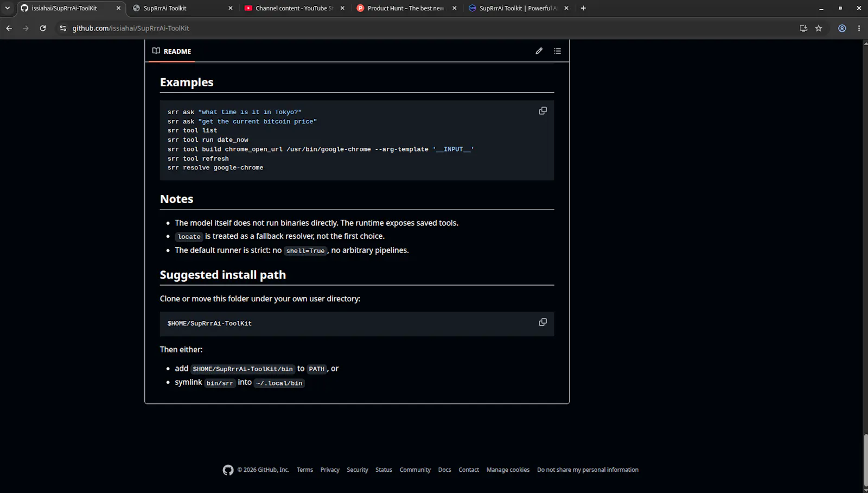
Task: Close the Product Hunt tab
Action: 455,8
